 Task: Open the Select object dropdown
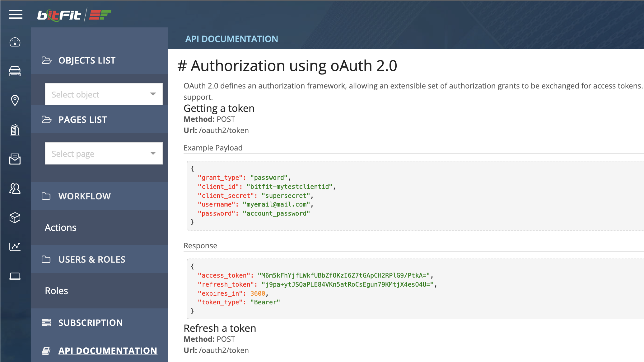[x=104, y=94]
